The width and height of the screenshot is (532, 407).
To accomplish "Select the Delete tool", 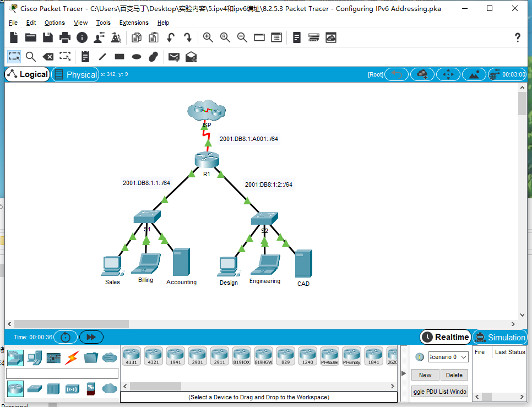I will click(47, 57).
